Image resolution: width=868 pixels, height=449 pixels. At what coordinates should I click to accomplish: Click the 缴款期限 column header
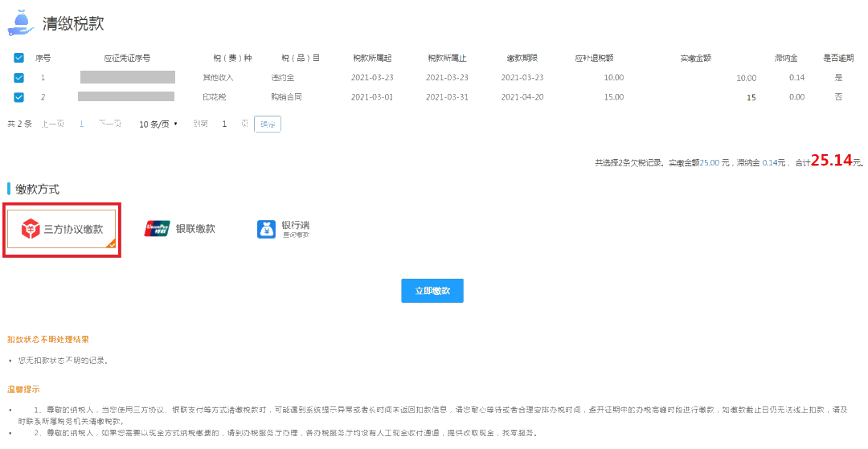tap(522, 58)
